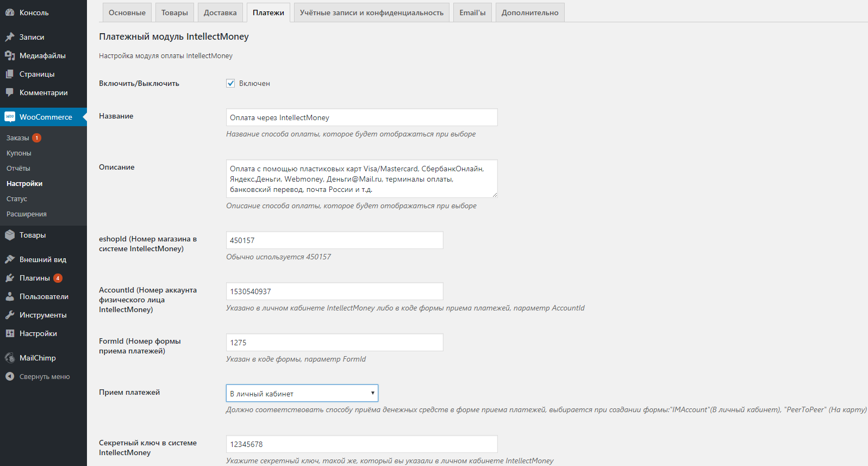
Task: Open the Прием платежей dropdown
Action: pos(302,393)
